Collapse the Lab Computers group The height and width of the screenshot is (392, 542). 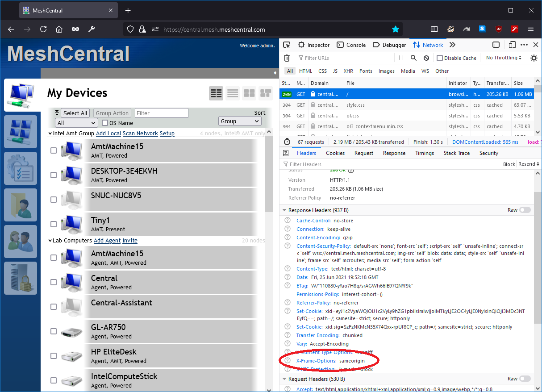click(x=50, y=240)
